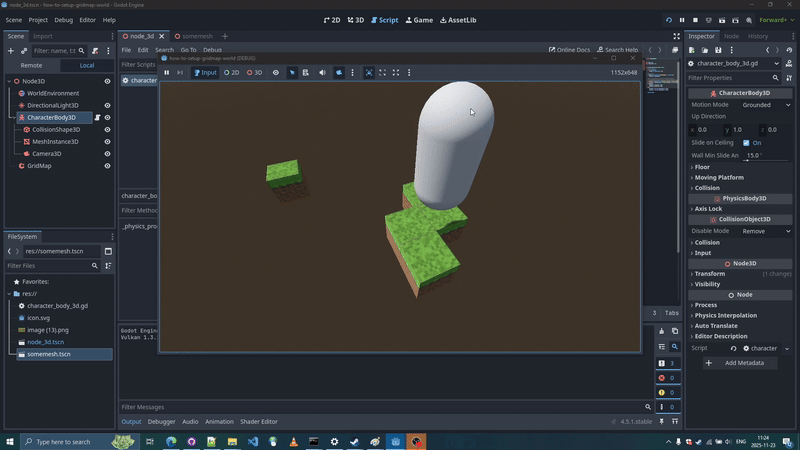The image size is (800, 450).
Task: Expand the Moving Platform section
Action: tap(719, 178)
